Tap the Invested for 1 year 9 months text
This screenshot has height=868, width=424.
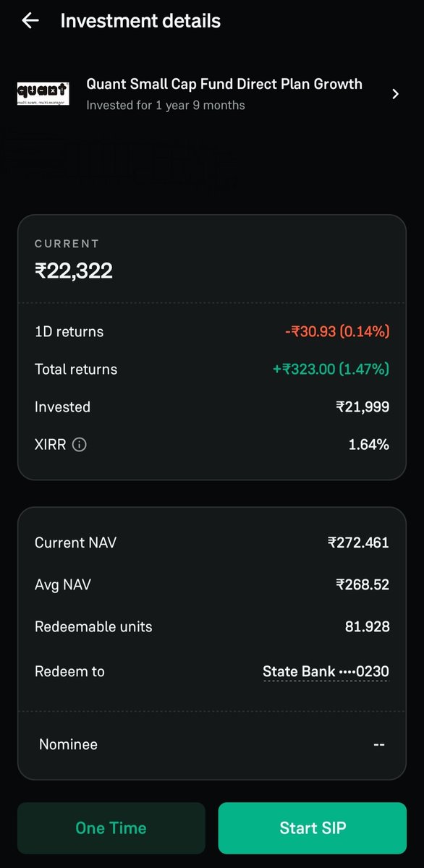166,106
